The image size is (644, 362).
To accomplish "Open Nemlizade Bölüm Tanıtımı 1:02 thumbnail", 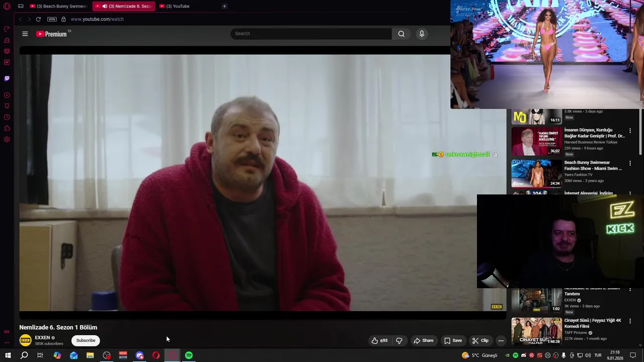I will [536, 301].
